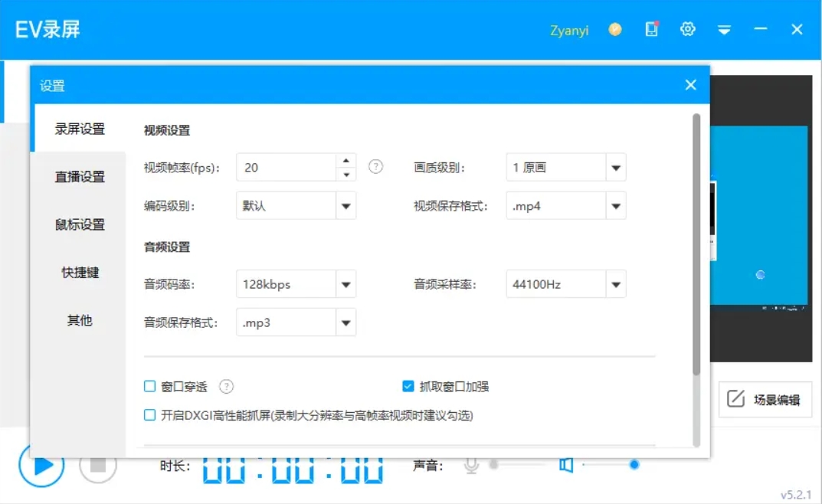Click the gold coin membership icon

click(x=615, y=29)
